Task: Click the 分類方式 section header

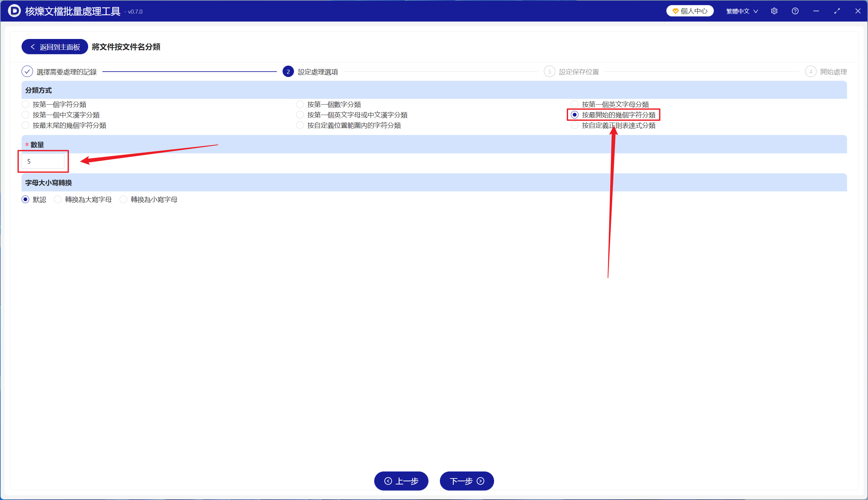Action: (x=434, y=90)
